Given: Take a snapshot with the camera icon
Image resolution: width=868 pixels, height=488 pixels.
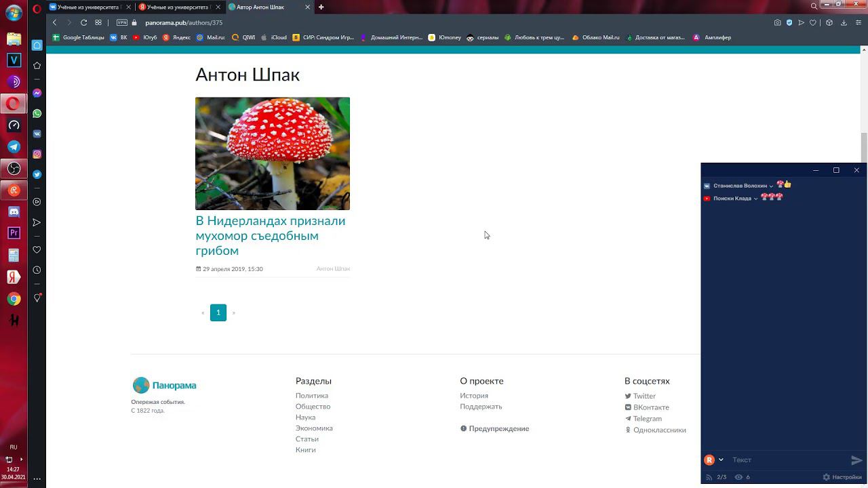Looking at the screenshot, I should point(777,22).
